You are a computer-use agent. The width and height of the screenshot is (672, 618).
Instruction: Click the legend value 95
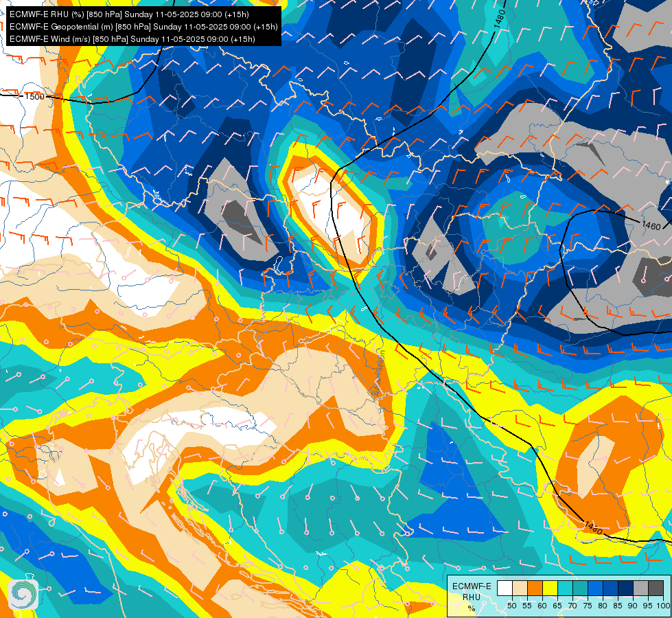click(648, 606)
